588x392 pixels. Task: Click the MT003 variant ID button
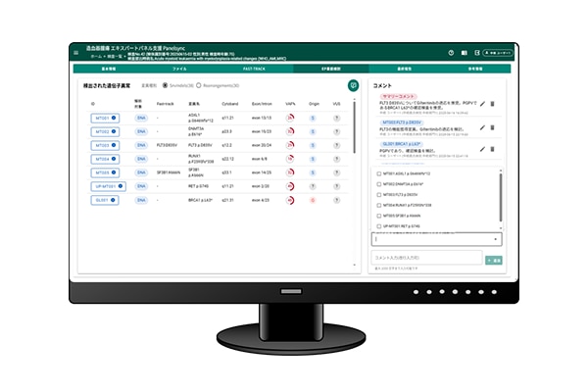[x=104, y=144]
